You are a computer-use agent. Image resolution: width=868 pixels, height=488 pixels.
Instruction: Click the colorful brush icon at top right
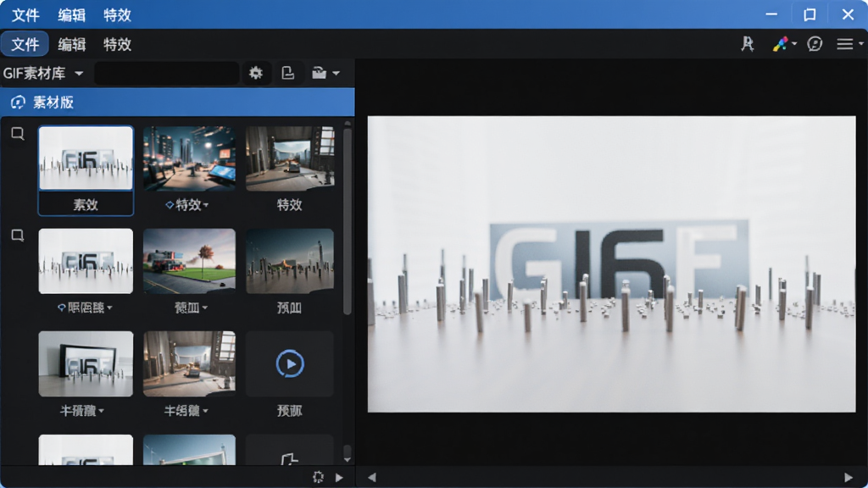coord(781,44)
